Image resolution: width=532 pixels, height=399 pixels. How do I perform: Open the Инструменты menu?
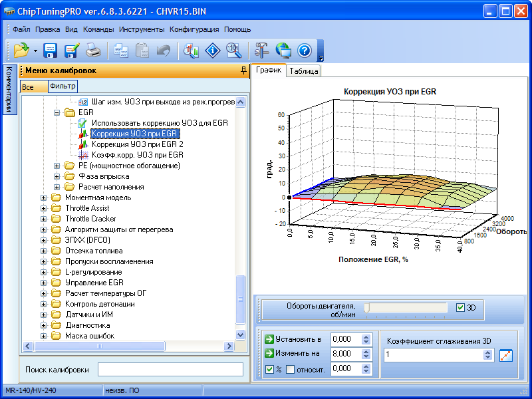point(142,29)
